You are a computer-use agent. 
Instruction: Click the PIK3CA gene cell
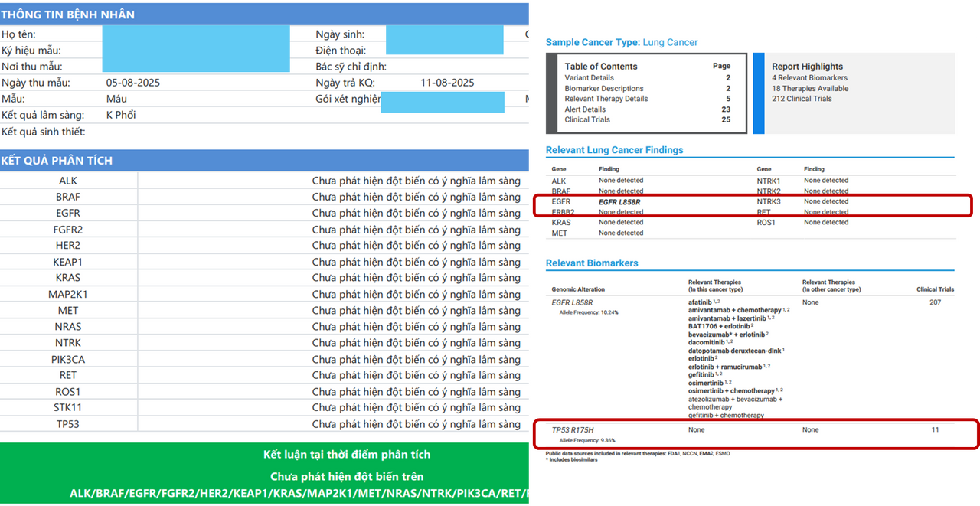(68, 359)
